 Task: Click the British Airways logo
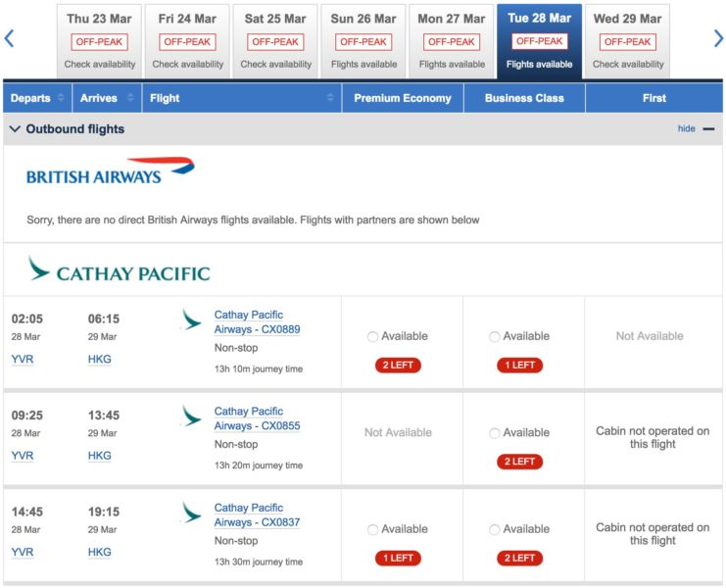(x=110, y=171)
